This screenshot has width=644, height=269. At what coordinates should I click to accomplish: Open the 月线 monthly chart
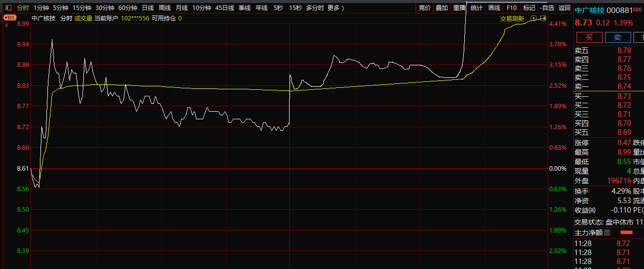pos(182,8)
